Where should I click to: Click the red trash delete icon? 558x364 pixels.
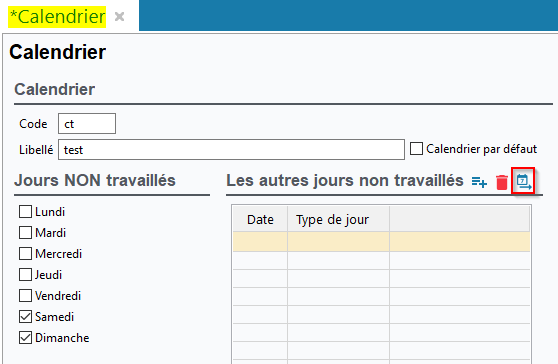click(x=502, y=182)
